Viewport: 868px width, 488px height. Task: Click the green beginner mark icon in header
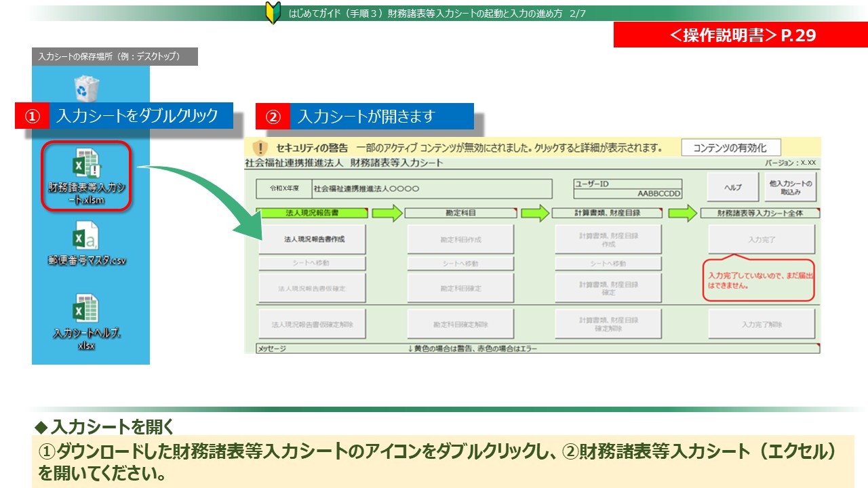coord(273,14)
